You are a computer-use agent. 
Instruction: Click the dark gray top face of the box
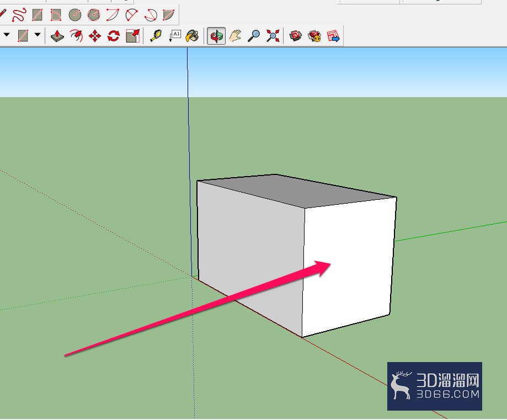(296, 191)
